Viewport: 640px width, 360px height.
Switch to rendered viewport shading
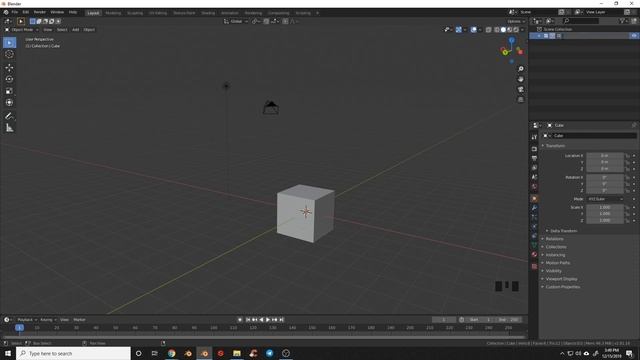click(x=516, y=29)
